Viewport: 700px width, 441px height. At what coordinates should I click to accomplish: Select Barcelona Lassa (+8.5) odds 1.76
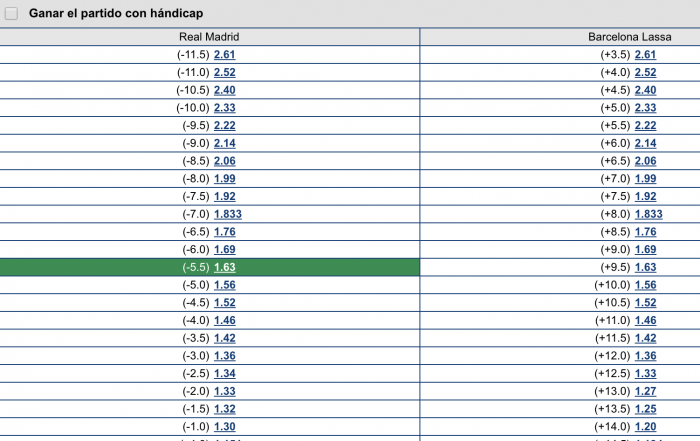(646, 232)
